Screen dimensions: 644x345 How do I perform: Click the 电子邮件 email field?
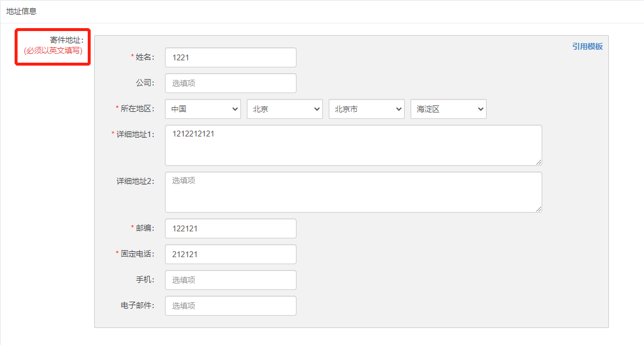pos(230,306)
